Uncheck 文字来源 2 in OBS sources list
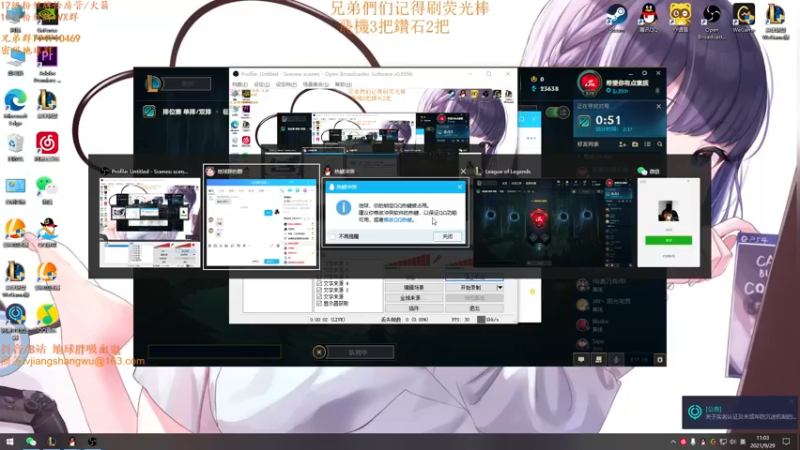Viewport: 800px width, 450px height. (319, 290)
